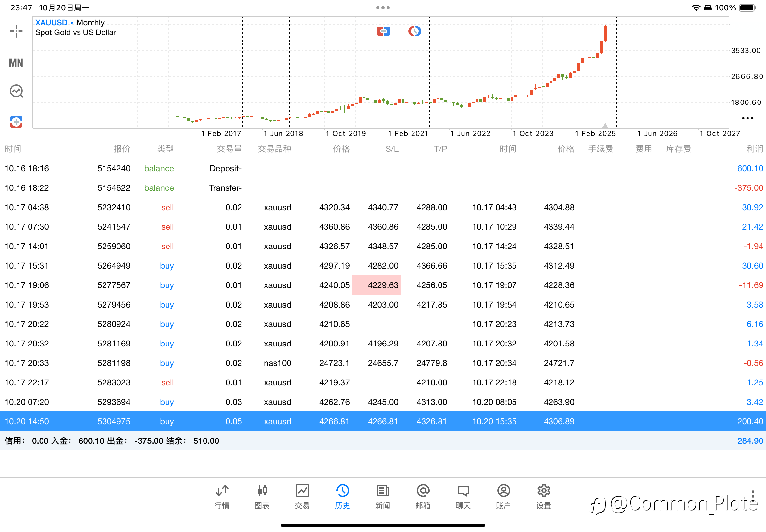Open the MN timeframe selector
Screen dimensions: 766x532
16,63
